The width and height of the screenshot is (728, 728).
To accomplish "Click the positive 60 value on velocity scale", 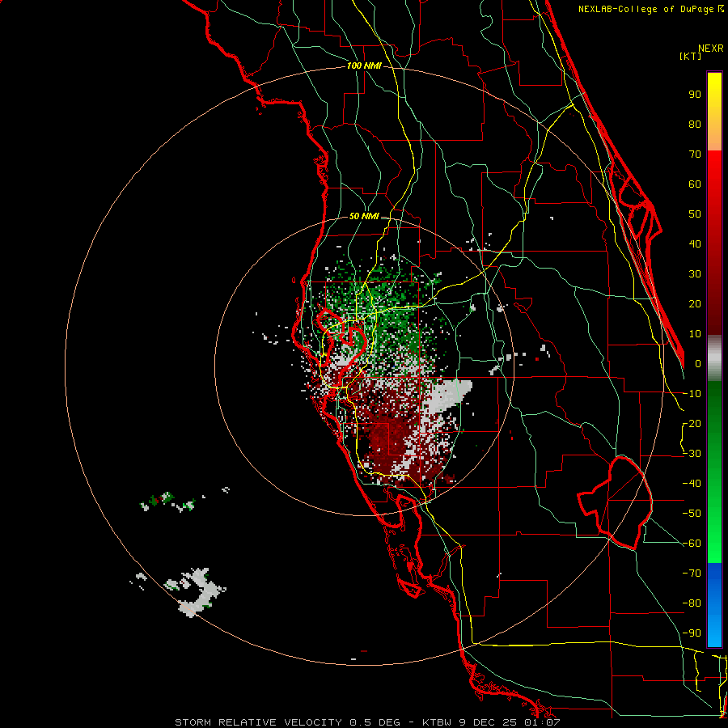I will [x=695, y=184].
